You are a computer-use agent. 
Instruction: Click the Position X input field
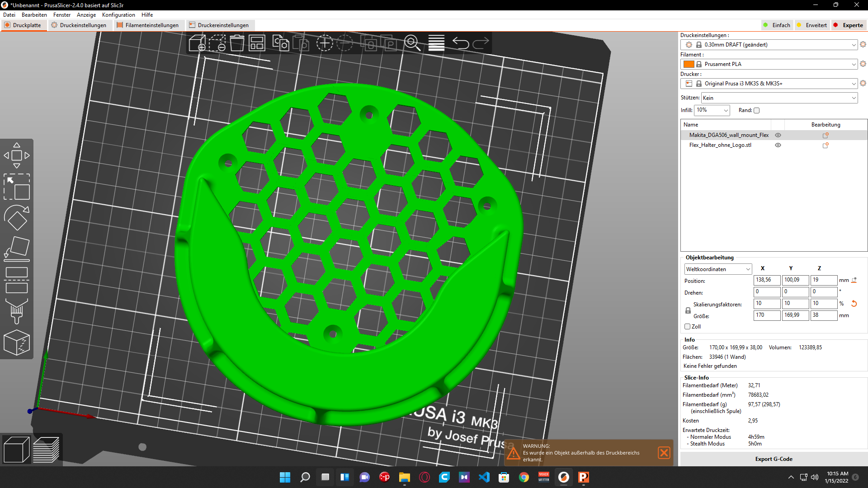click(767, 280)
